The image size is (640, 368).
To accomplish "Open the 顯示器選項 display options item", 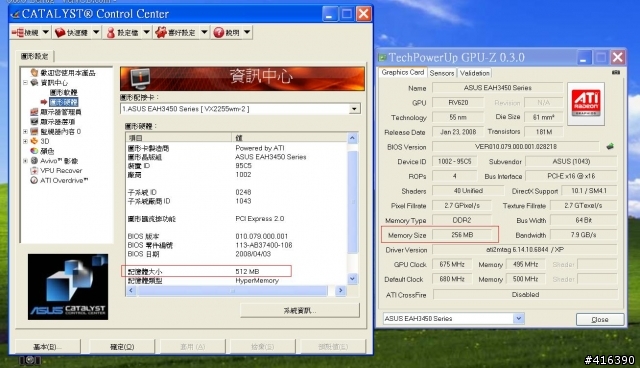I will click(x=57, y=122).
